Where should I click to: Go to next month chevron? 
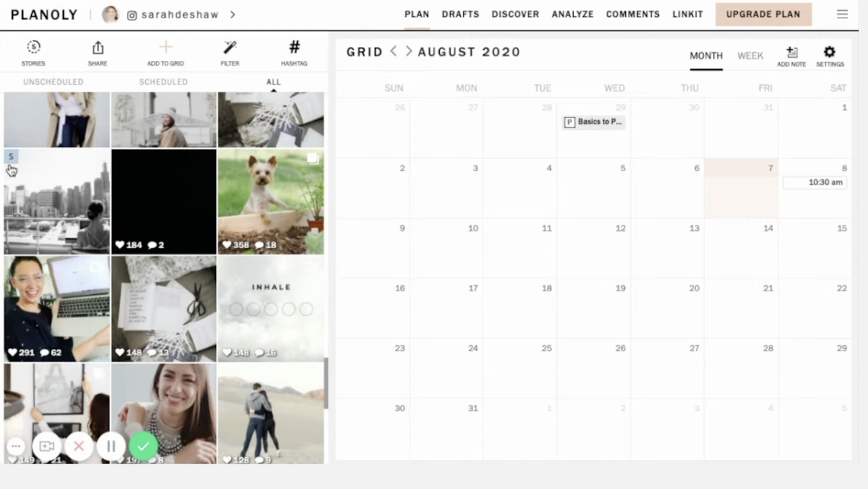click(x=409, y=52)
